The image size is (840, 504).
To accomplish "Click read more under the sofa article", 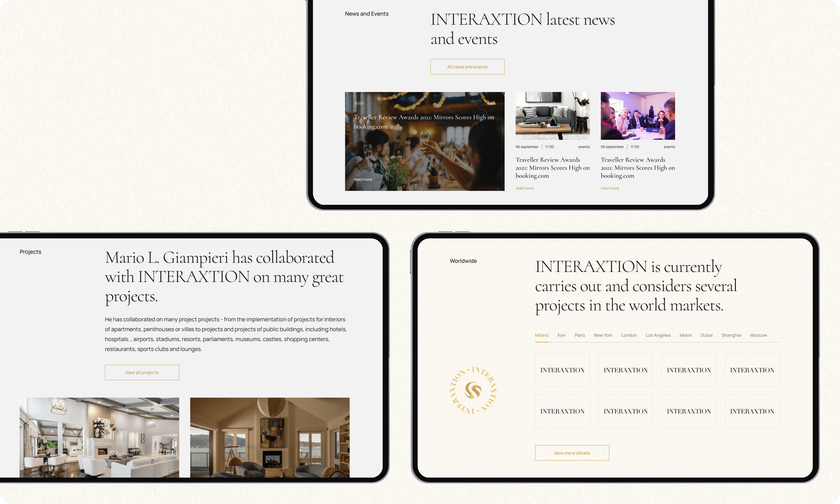I will pos(524,188).
